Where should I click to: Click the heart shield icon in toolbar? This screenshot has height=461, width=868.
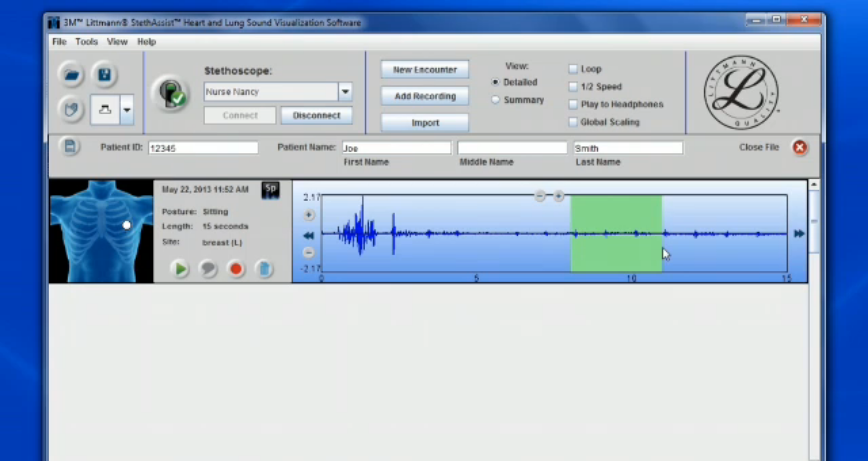click(71, 109)
